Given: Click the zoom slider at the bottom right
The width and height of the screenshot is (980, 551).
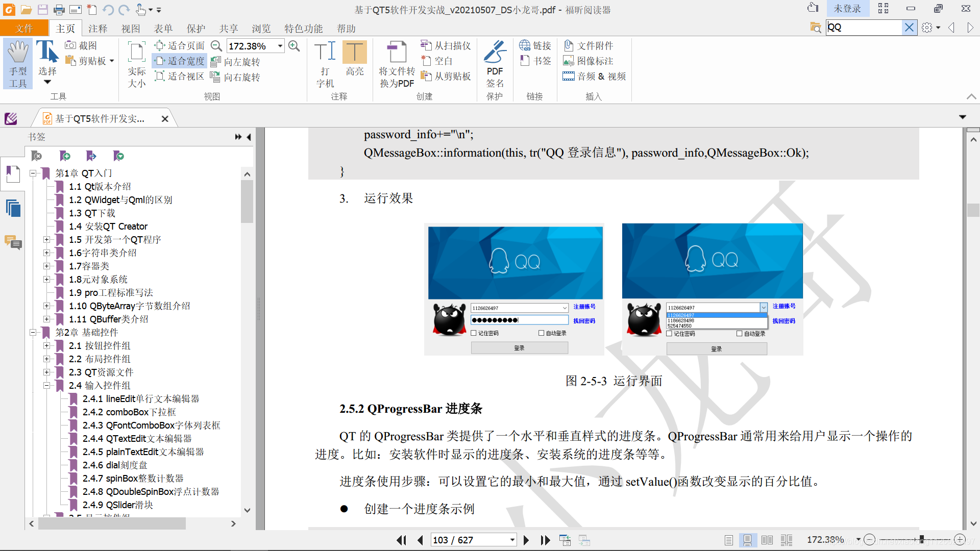Looking at the screenshot, I should tap(921, 539).
